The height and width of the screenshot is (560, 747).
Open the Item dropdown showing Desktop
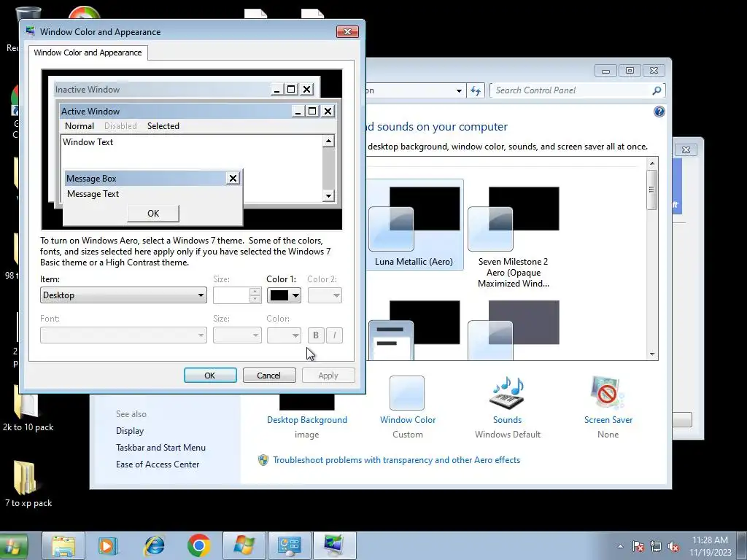point(123,295)
